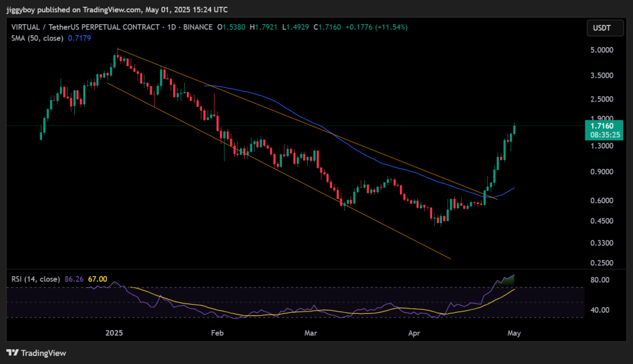Click the TradingView logo icon
Viewport: 633px width, 364px height.
click(13, 353)
